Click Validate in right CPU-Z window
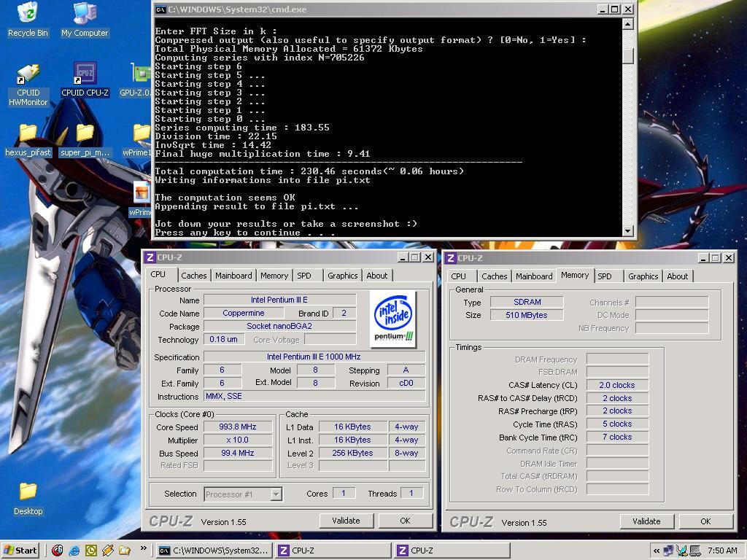Screen dimensions: 747x560 (646, 521)
